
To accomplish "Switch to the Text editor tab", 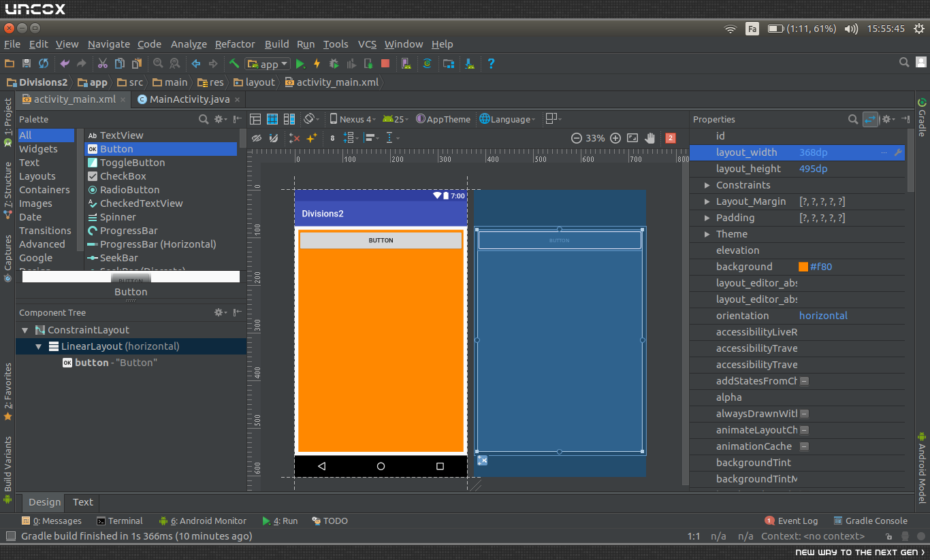I will [x=83, y=502].
